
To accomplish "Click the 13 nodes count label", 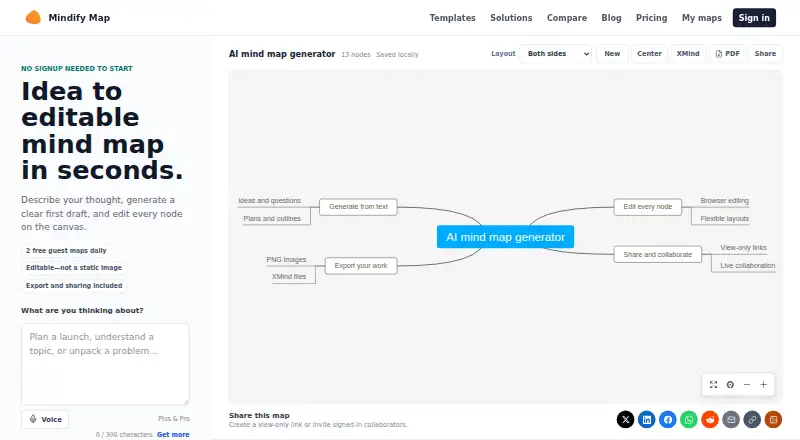I will click(356, 55).
